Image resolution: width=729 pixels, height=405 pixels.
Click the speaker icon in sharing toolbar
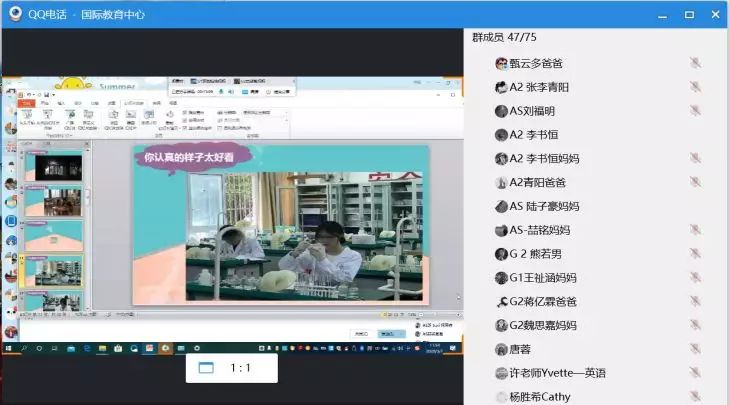click(x=231, y=92)
